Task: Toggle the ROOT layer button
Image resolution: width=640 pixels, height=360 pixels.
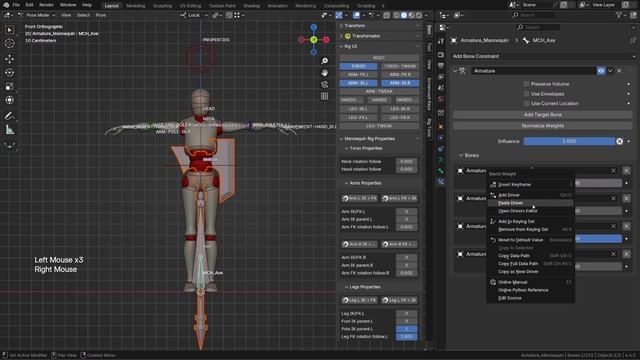Action: pos(379,58)
